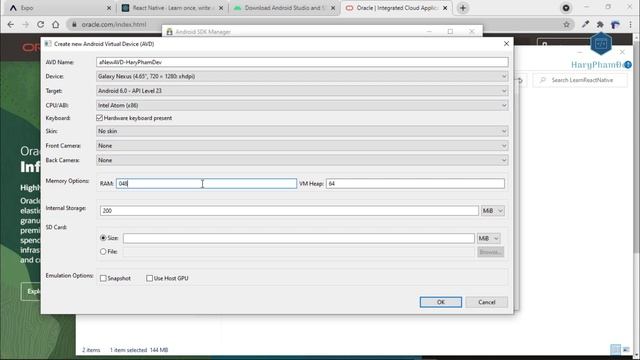The height and width of the screenshot is (360, 640).
Task: Switch to React Native tab
Action: 172,8
